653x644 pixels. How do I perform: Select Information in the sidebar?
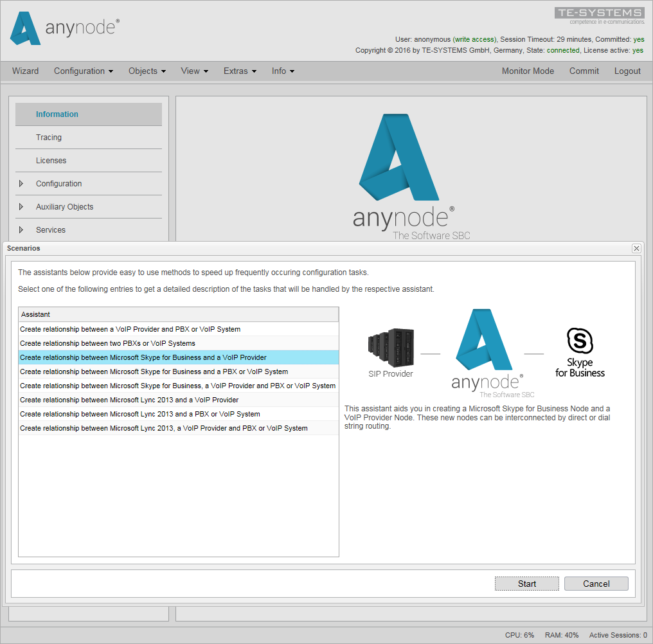(x=89, y=114)
